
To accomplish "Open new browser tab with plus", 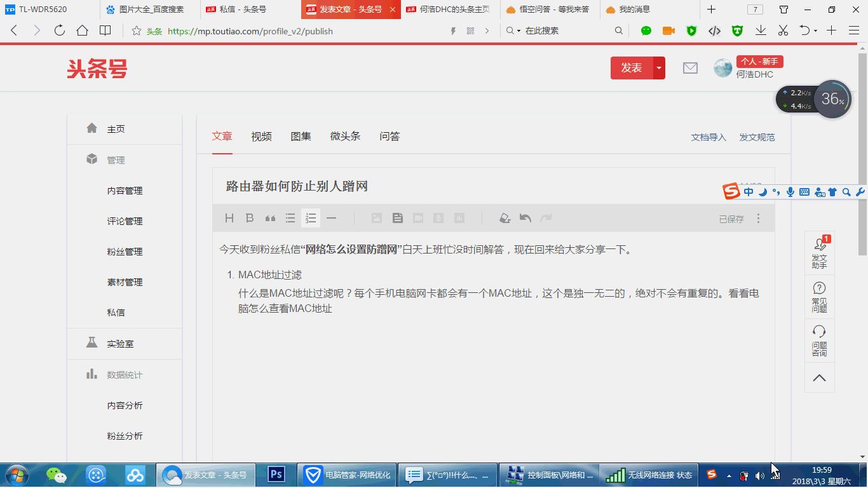I will pyautogui.click(x=711, y=10).
